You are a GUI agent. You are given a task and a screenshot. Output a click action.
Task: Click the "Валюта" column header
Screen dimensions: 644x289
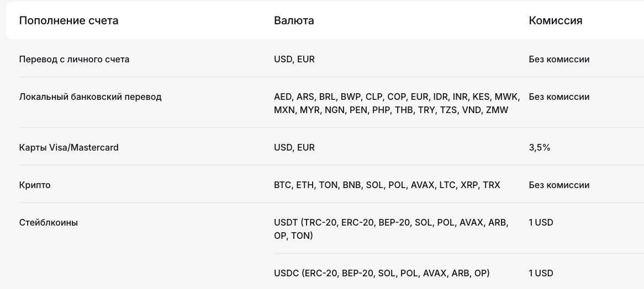(294, 21)
